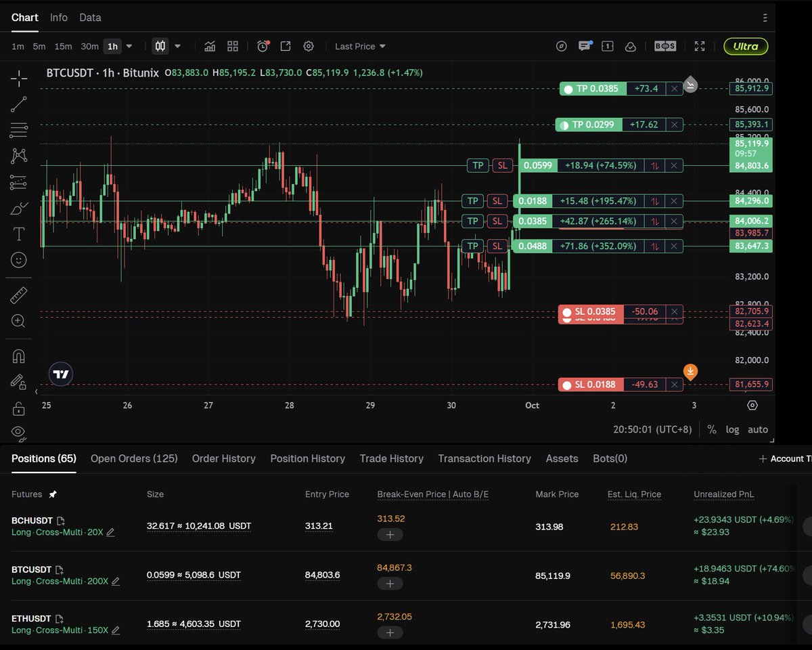Toggle auto scale on price axis

pyautogui.click(x=758, y=429)
